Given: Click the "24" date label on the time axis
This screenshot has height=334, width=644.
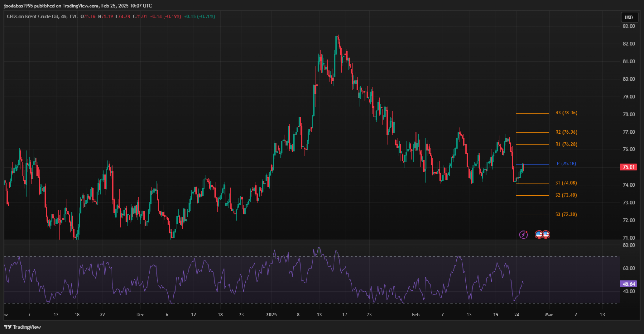Looking at the screenshot, I should click(517, 315).
